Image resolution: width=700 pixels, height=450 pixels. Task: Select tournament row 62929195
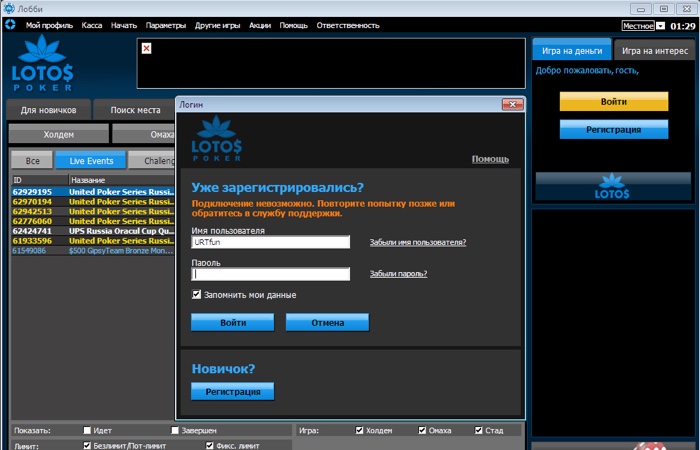point(93,192)
